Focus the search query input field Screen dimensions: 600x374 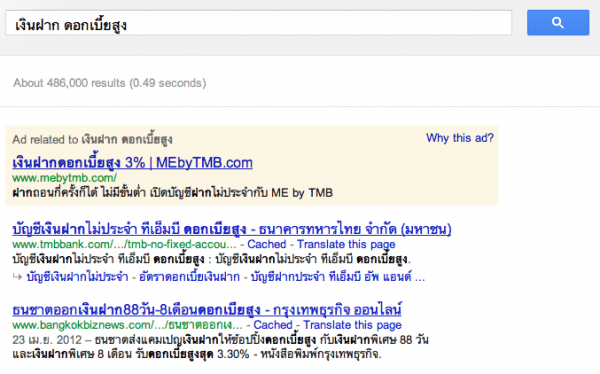pos(259,23)
